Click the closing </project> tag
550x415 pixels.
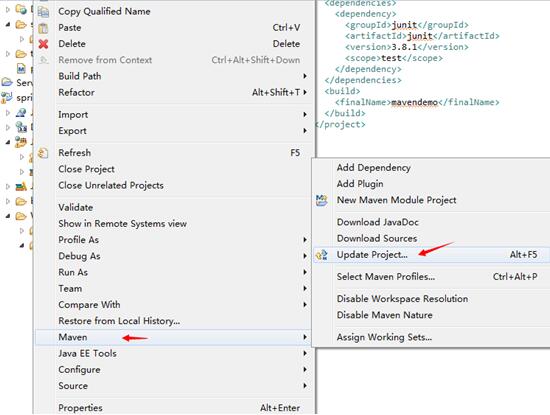coord(340,125)
